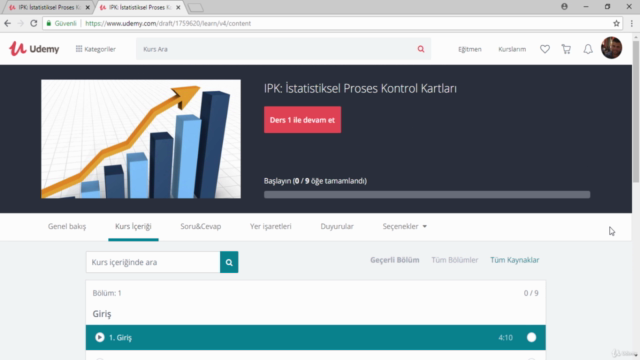Click the browser forward arrow
The image size is (640, 360).
click(20, 23)
